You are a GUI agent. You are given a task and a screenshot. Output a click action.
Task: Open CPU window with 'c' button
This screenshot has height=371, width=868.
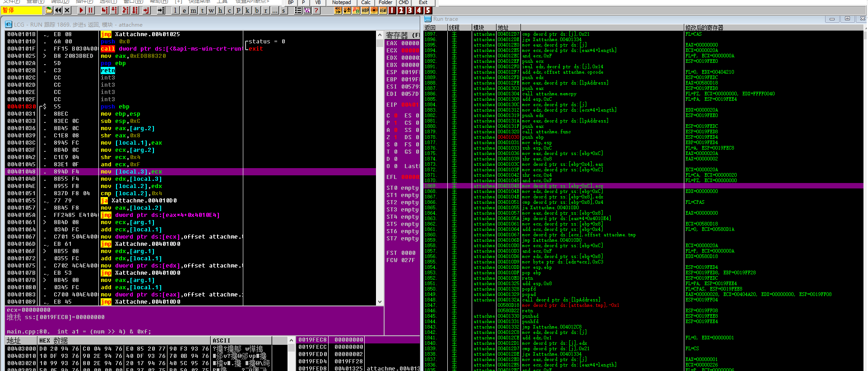click(230, 10)
